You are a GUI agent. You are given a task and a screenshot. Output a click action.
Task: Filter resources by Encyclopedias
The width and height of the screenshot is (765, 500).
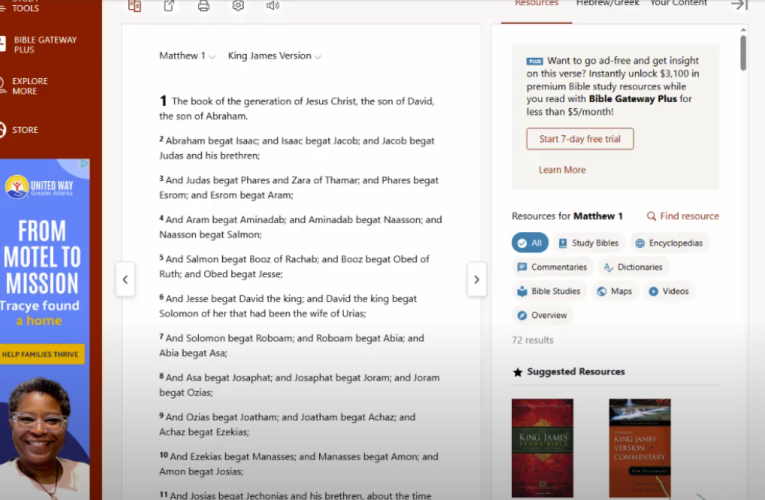[669, 243]
